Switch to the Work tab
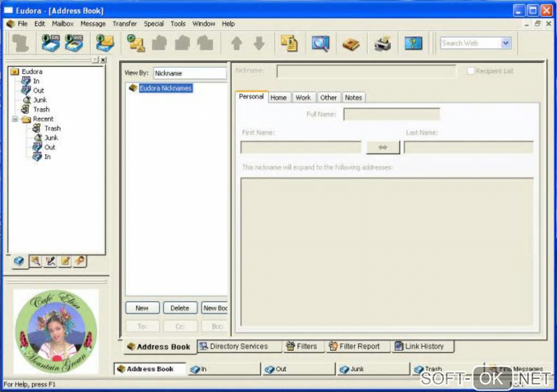557x392 pixels. [303, 98]
